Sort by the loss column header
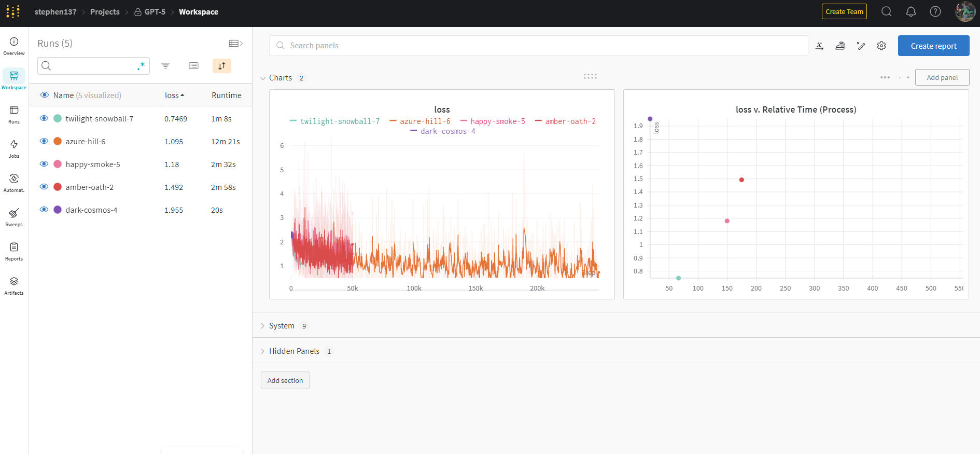The height and width of the screenshot is (454, 980). [x=174, y=95]
